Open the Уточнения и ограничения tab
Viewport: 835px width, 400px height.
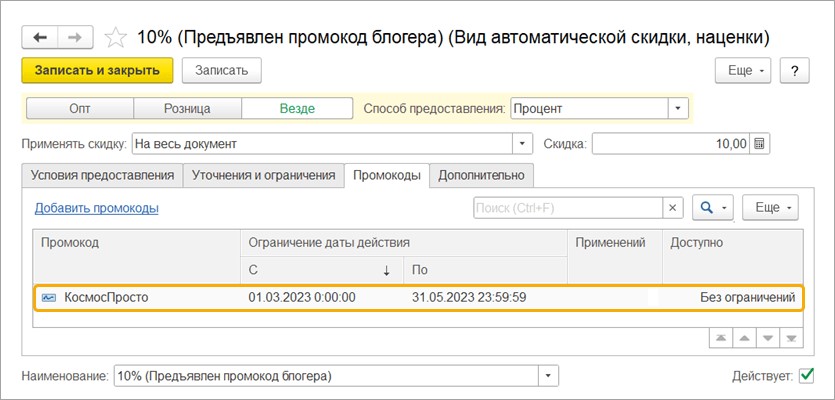coord(263,175)
